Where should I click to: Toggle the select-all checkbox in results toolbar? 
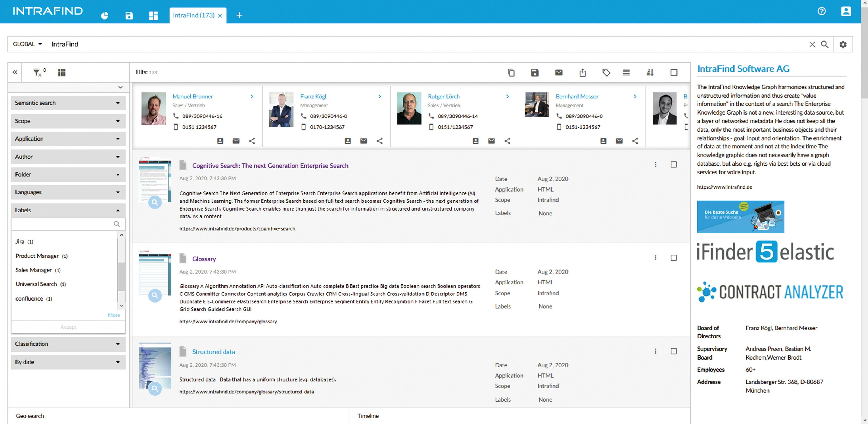(x=674, y=72)
